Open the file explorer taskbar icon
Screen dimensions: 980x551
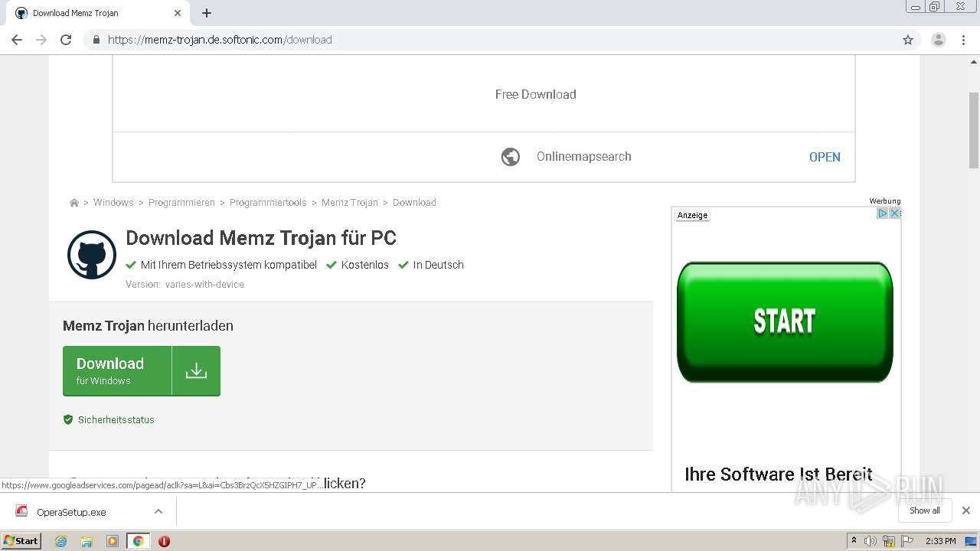(x=87, y=541)
